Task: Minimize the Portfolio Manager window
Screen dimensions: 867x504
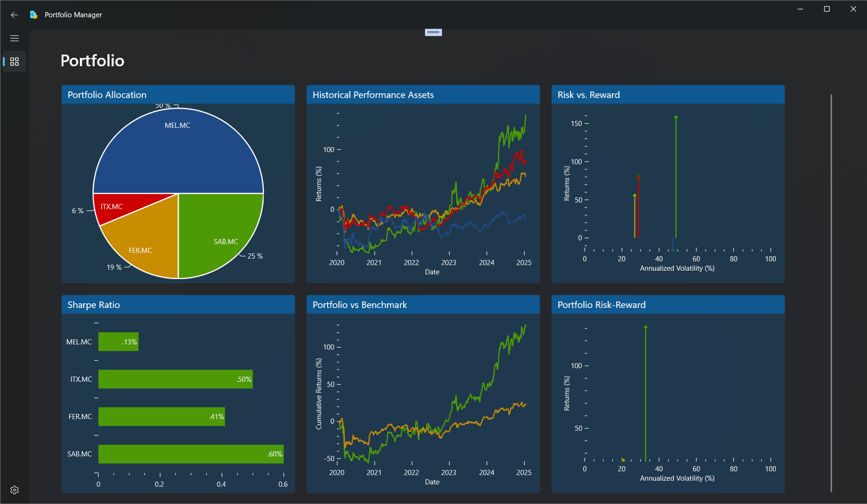Action: click(800, 9)
